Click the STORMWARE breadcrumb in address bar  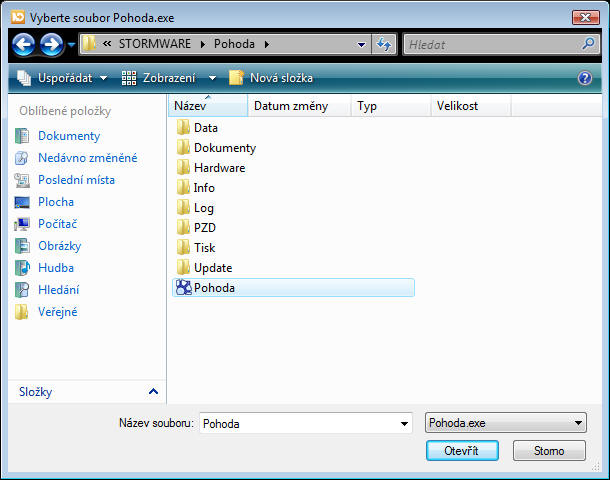point(155,44)
